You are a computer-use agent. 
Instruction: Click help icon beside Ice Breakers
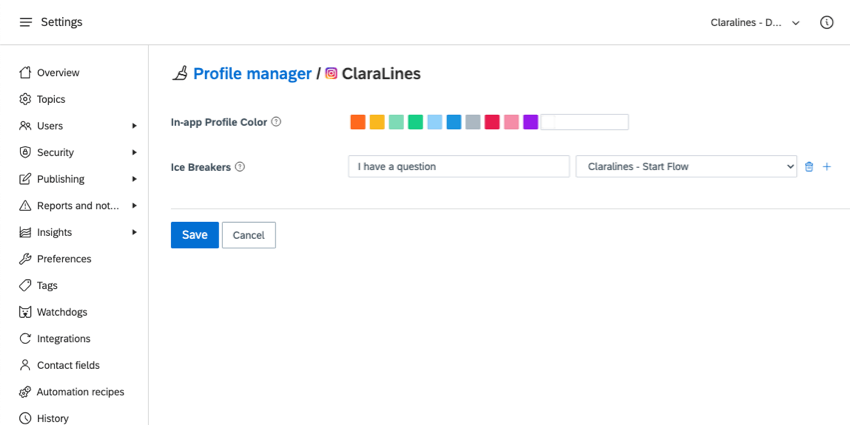pyautogui.click(x=240, y=167)
